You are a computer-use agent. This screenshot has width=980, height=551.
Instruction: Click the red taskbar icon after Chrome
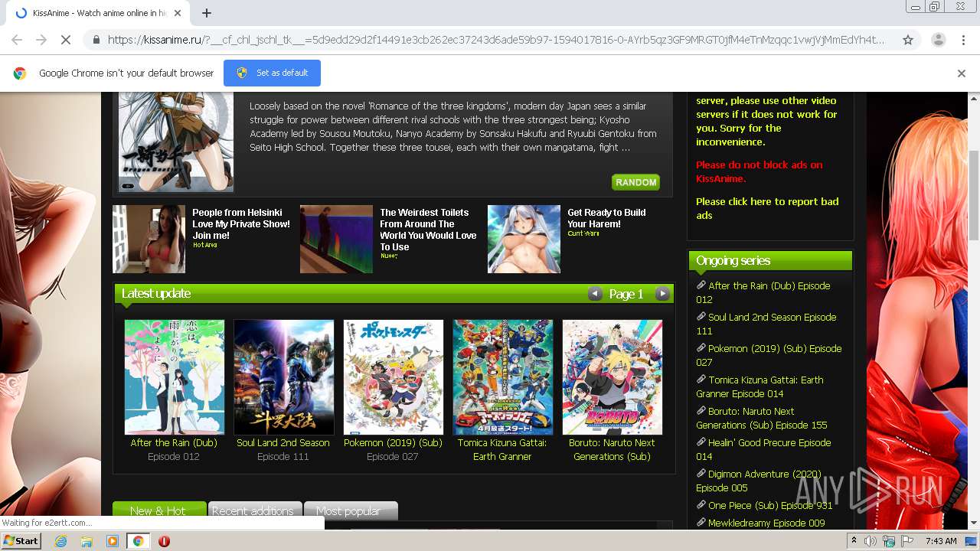pos(164,541)
